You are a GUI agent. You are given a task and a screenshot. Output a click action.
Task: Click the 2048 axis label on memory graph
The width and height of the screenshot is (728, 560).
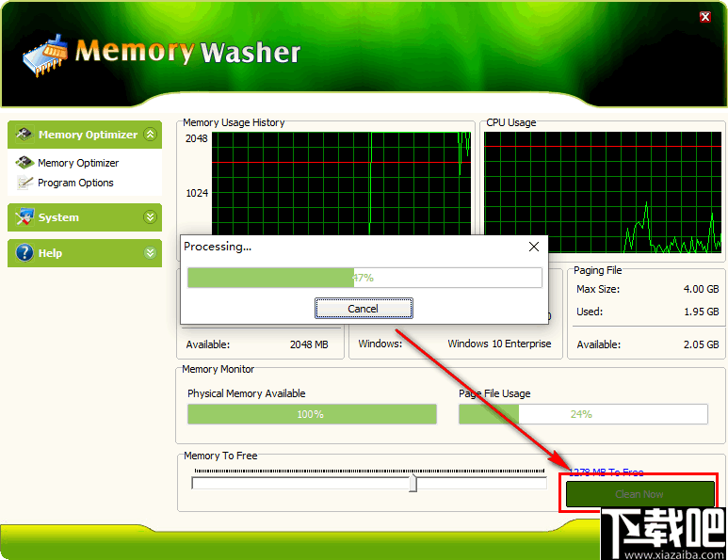[x=197, y=138]
